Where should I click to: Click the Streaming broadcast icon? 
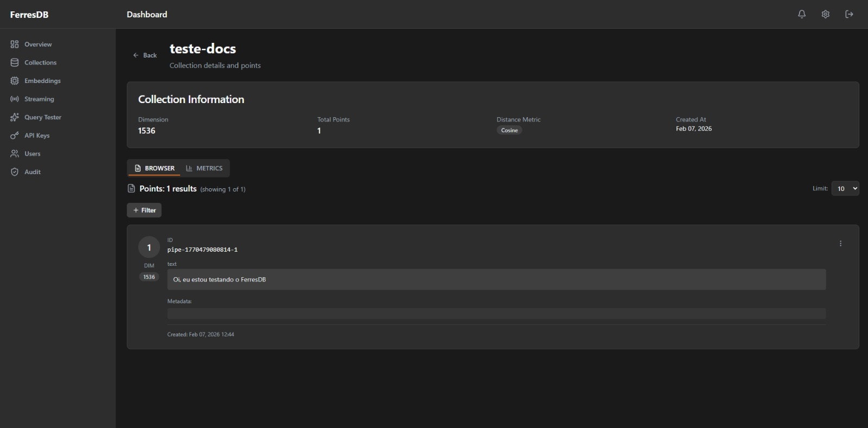(x=15, y=99)
